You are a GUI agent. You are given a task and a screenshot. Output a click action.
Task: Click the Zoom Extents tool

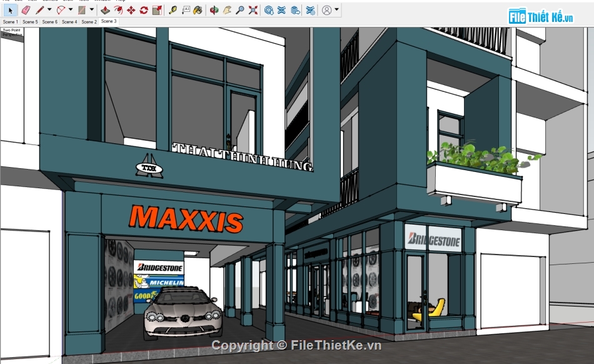click(253, 10)
